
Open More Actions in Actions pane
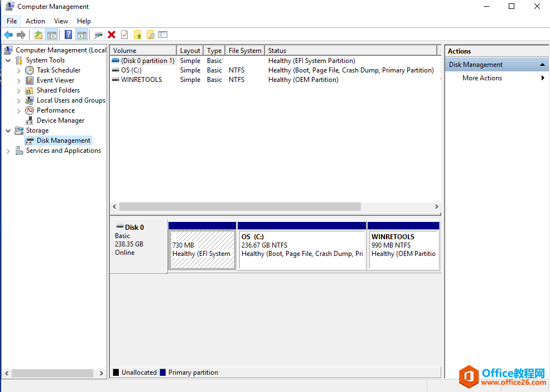click(x=482, y=78)
